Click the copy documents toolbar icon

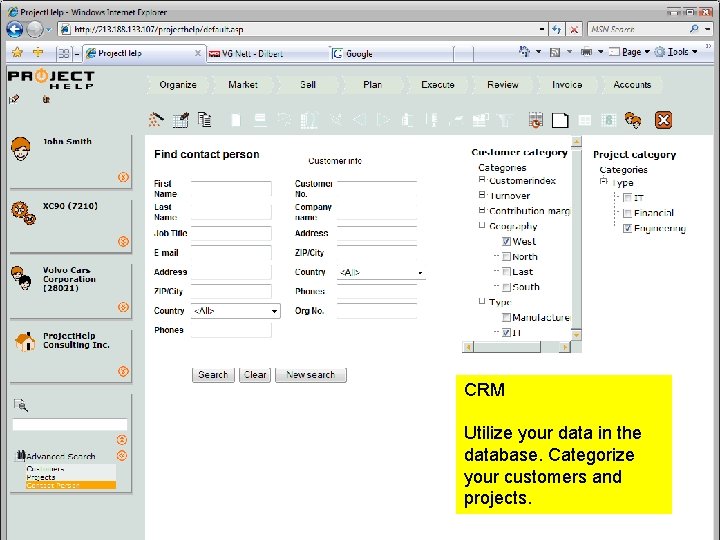click(x=204, y=119)
